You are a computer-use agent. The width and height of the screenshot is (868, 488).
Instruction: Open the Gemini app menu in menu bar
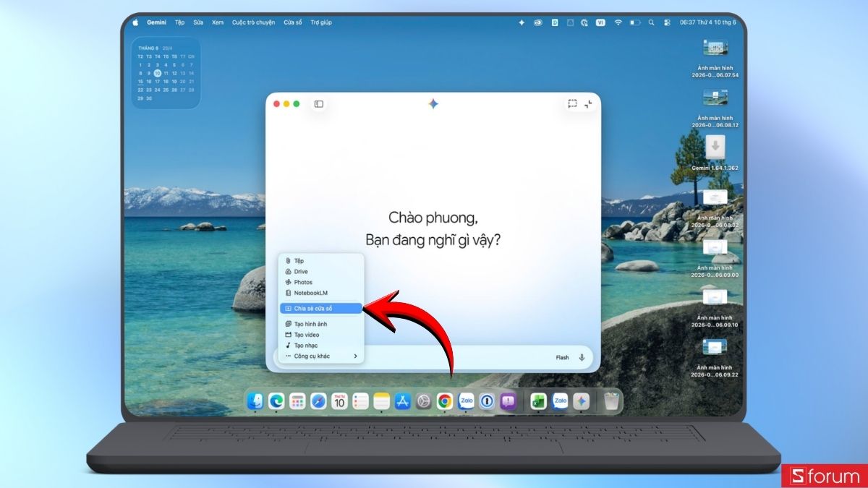[156, 22]
